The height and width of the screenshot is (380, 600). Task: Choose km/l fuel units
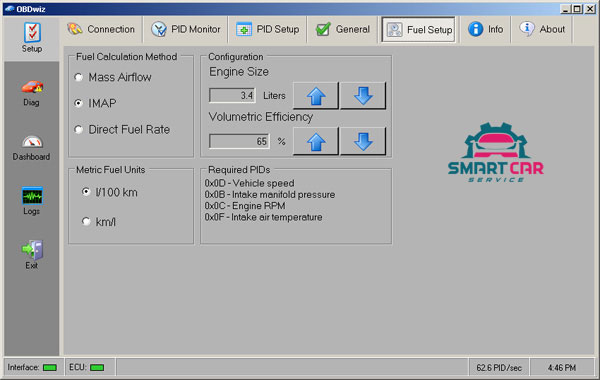99,222
